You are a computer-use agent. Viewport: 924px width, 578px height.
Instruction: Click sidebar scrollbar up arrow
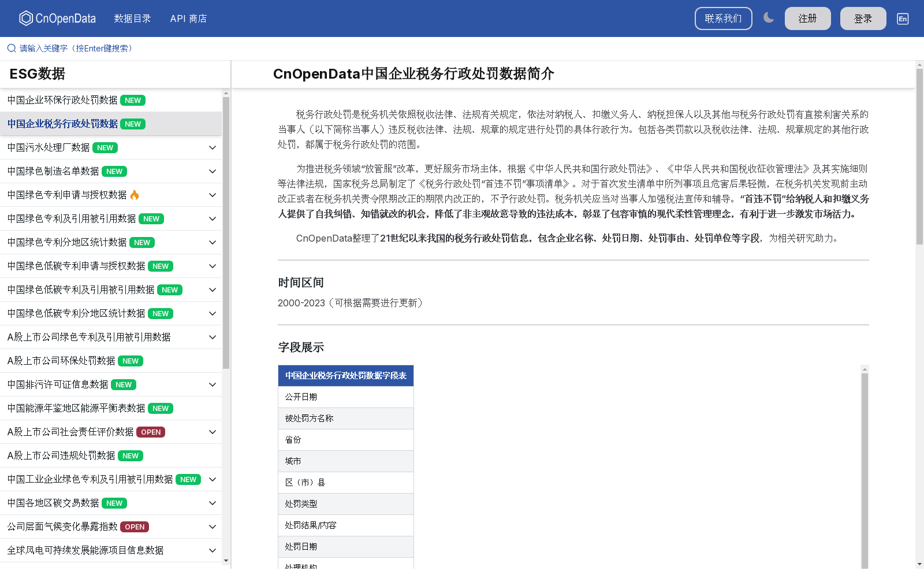tap(226, 92)
